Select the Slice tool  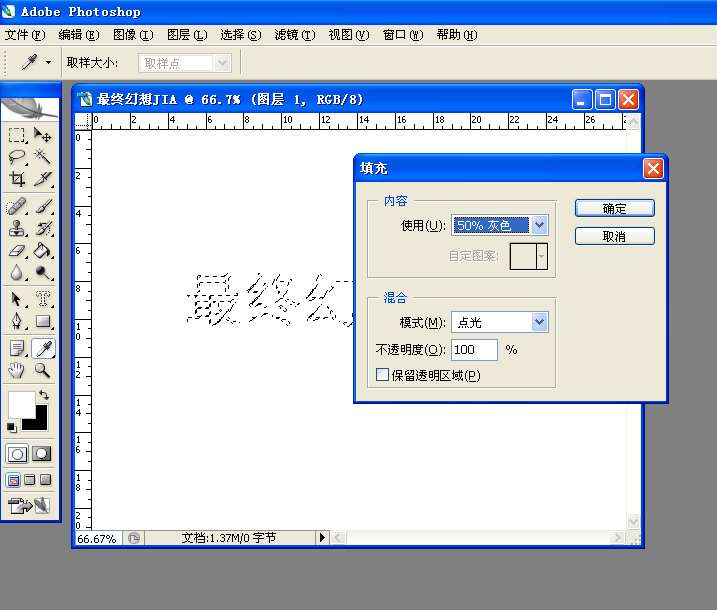point(43,179)
